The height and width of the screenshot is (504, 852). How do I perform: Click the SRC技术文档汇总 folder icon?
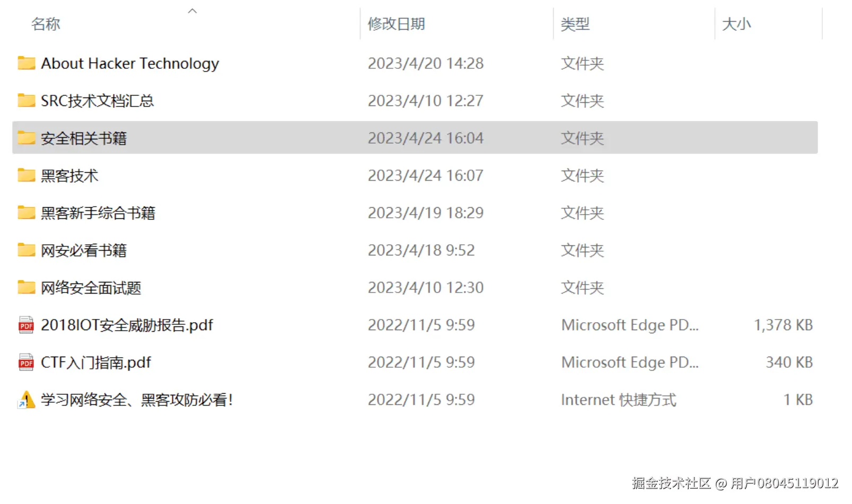26,101
